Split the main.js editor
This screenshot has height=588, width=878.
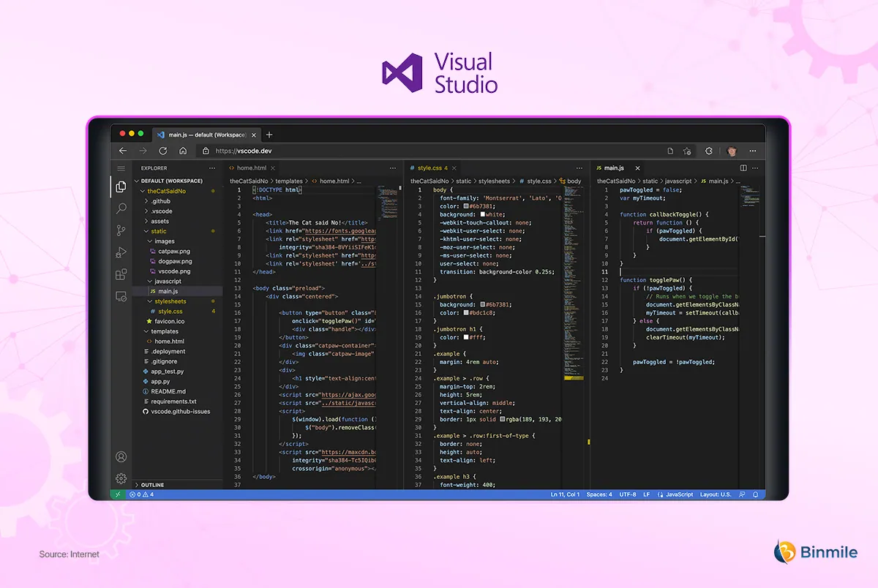click(743, 168)
